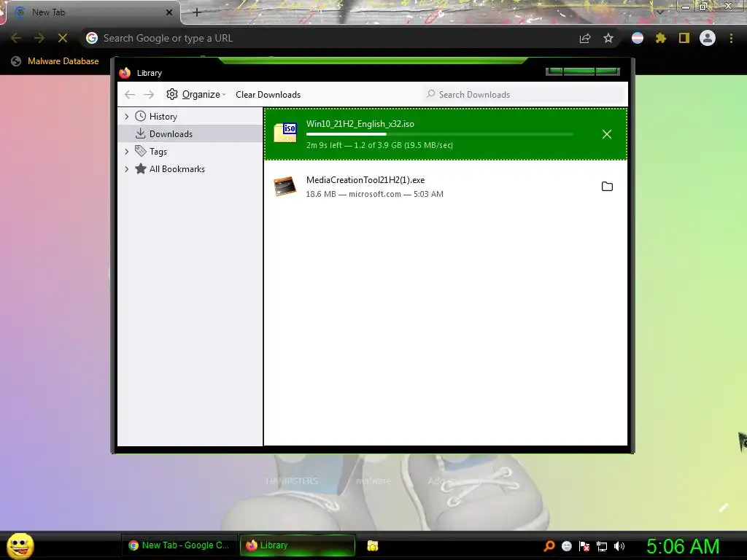Image resolution: width=747 pixels, height=560 pixels.
Task: Open Malware Database bookmark
Action: click(55, 61)
